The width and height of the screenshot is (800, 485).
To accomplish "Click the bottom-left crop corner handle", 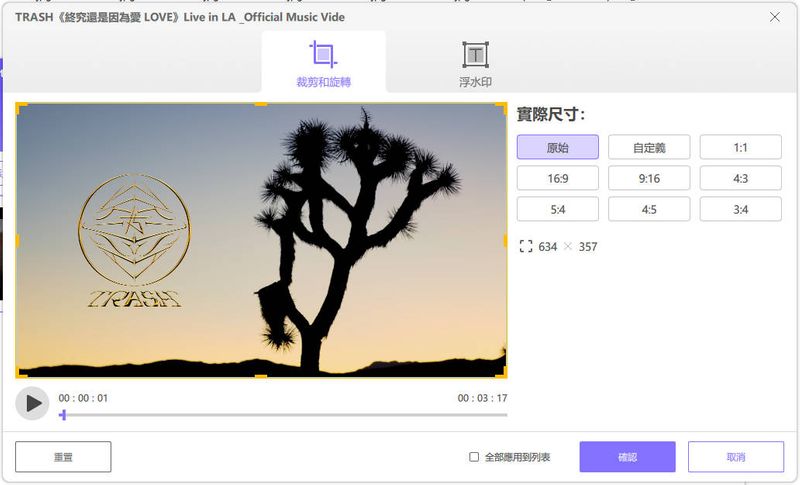I will [x=22, y=372].
